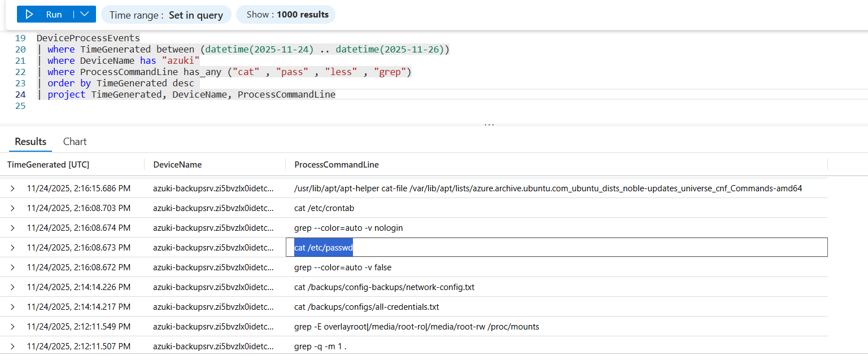The height and width of the screenshot is (360, 868).
Task: Expand the row at 2:12:11.507 PM
Action: coord(12,346)
